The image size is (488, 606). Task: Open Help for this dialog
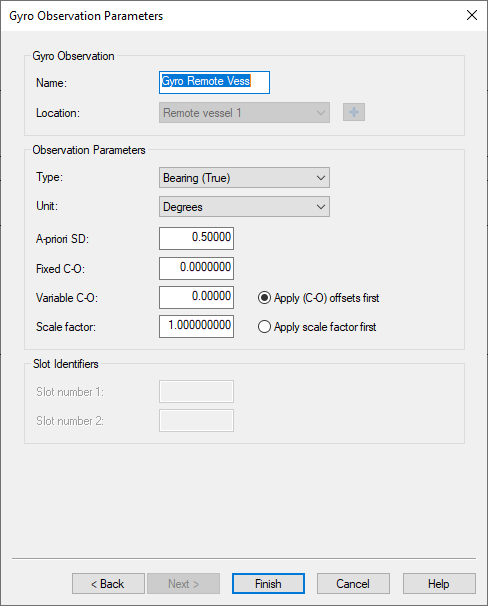click(439, 584)
